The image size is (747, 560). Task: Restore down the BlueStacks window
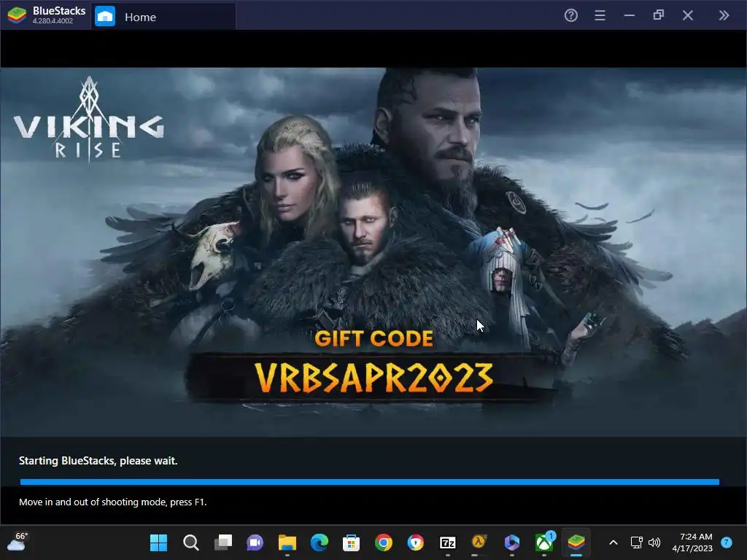pos(659,16)
